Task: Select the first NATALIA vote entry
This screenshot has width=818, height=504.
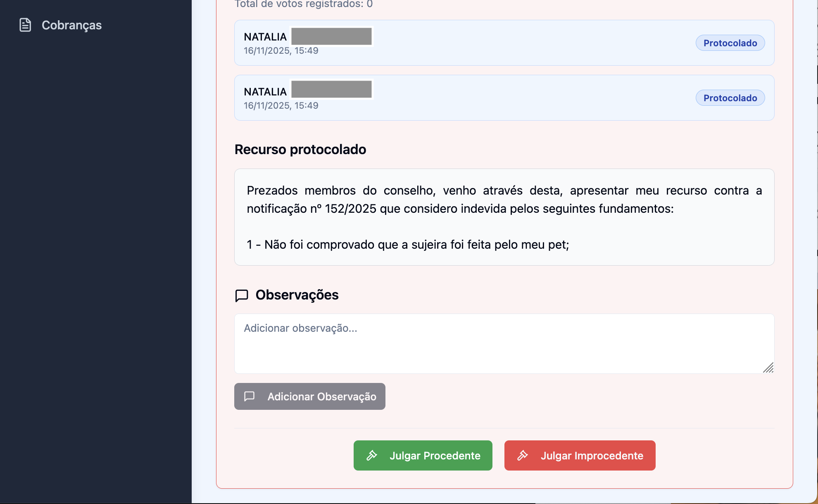Action: pos(504,43)
